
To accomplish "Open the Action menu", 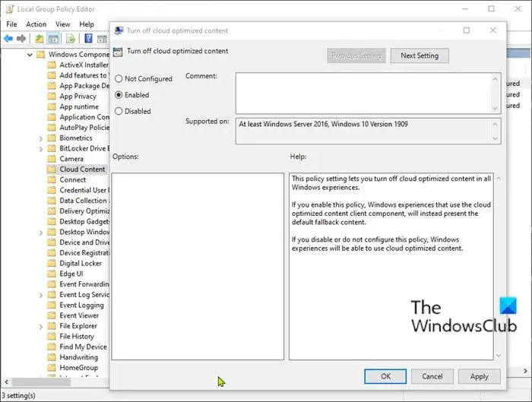I will (36, 24).
